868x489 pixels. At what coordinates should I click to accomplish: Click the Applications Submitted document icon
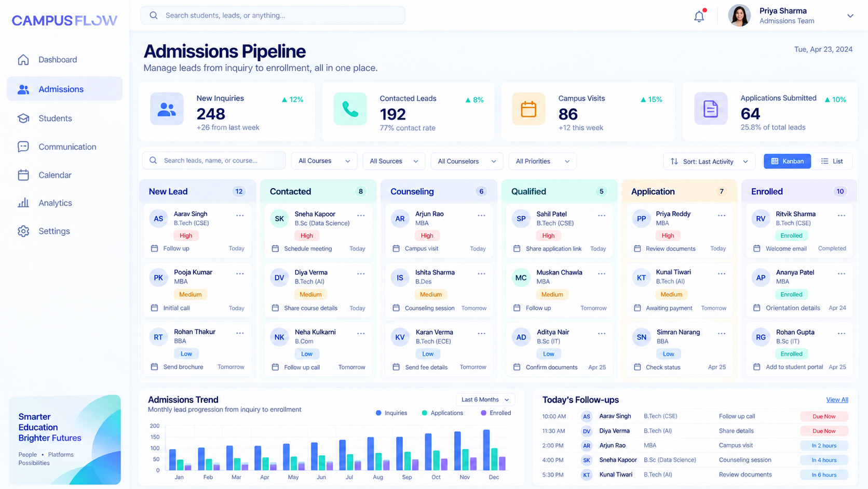click(711, 109)
